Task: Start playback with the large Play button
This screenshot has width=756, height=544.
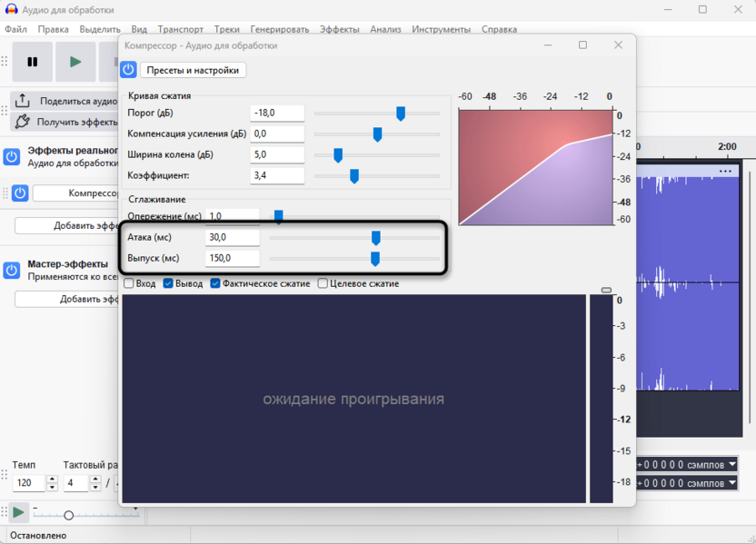Action: pyautogui.click(x=75, y=62)
